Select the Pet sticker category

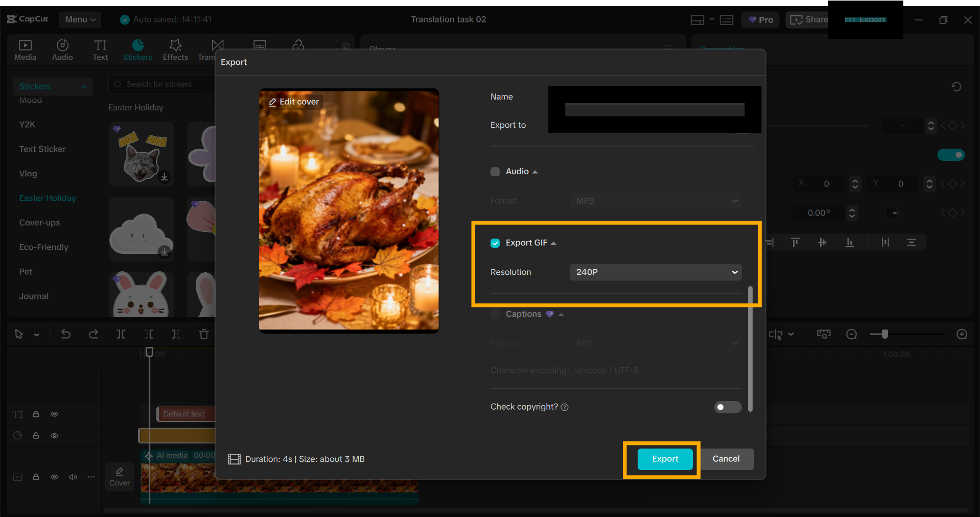coord(26,271)
